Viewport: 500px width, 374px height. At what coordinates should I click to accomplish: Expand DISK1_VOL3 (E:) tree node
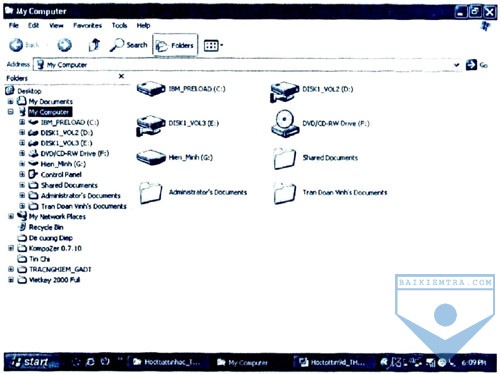tap(22, 143)
